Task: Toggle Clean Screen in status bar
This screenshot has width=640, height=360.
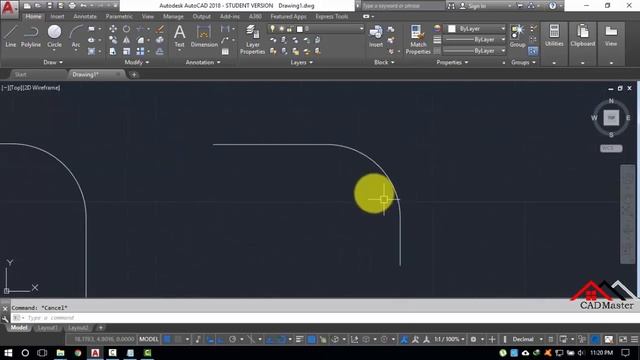Action: click(623, 339)
